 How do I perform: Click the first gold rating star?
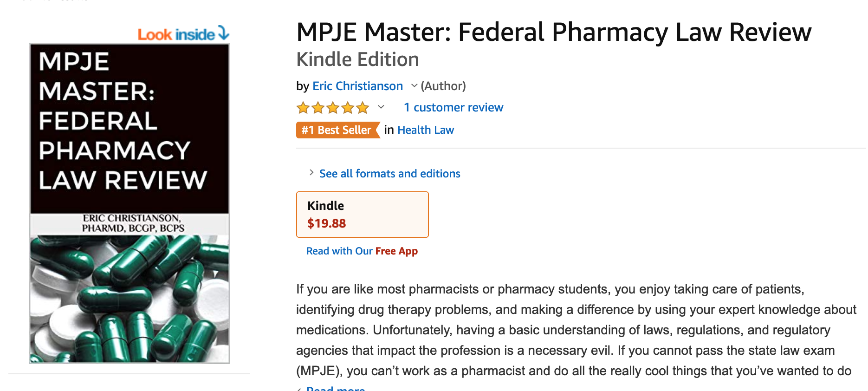coord(303,108)
